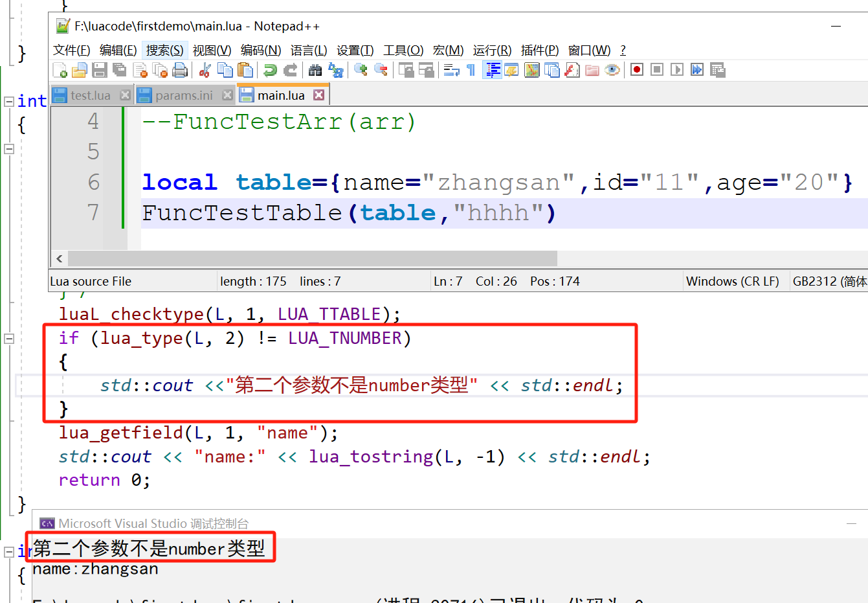
Task: Click line number 6 in margin
Action: (x=94, y=182)
